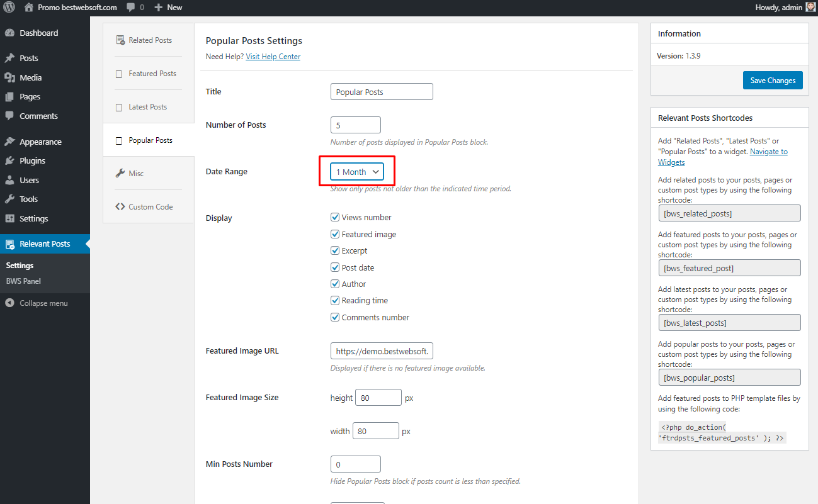Viewport: 818px width, 504px height.
Task: Click the Misc wrench icon
Action: coord(120,174)
